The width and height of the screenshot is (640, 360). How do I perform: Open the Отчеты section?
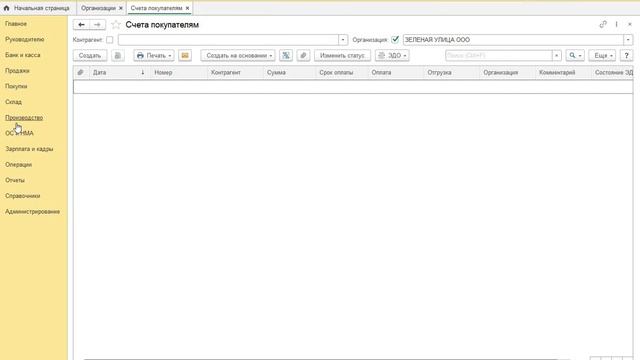click(x=15, y=180)
